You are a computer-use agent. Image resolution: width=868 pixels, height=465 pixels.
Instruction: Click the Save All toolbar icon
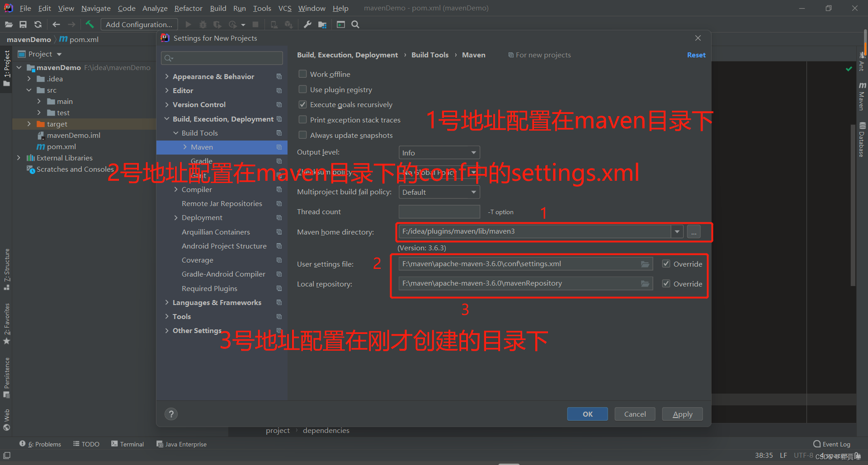click(x=23, y=24)
